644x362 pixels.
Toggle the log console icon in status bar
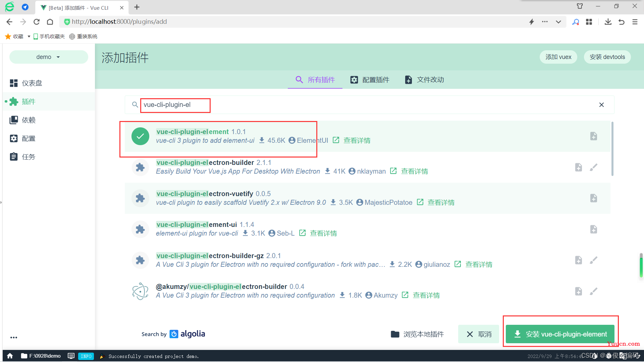click(x=71, y=356)
